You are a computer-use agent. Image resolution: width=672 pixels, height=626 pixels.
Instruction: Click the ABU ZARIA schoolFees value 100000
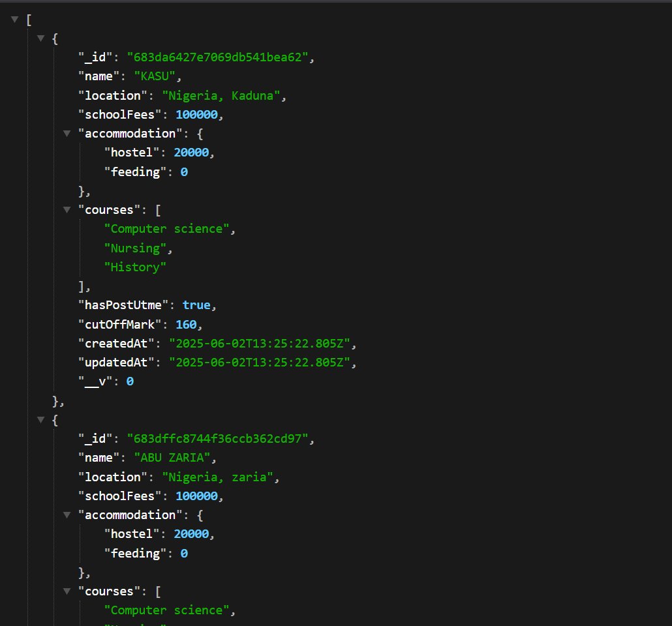pyautogui.click(x=197, y=496)
